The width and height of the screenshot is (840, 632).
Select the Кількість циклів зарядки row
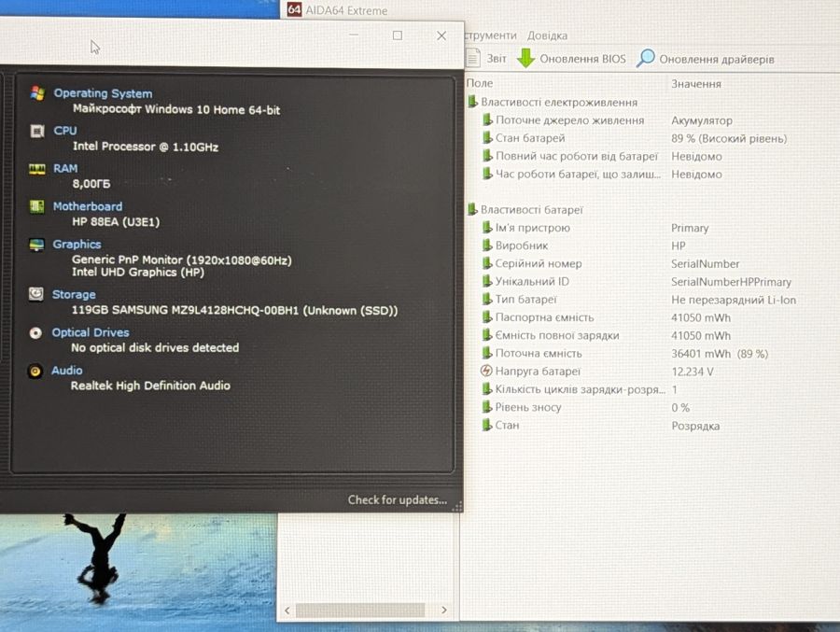(581, 389)
